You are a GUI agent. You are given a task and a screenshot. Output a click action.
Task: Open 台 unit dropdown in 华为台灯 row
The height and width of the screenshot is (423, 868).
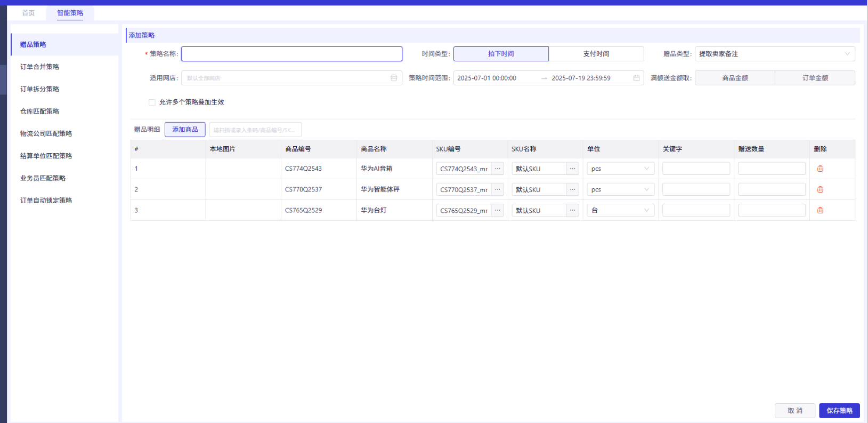[x=620, y=210]
